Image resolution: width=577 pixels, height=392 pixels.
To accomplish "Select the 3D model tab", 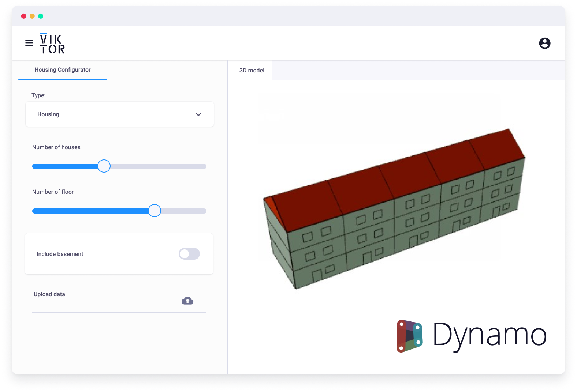I will [x=252, y=70].
